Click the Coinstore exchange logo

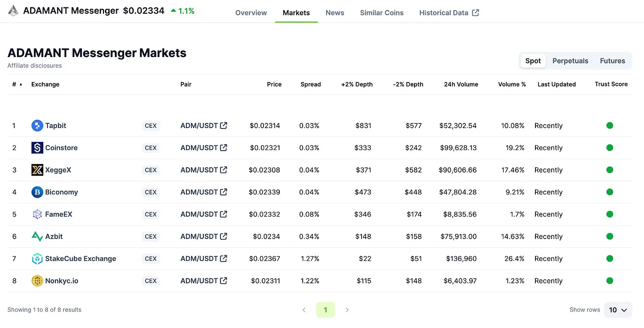[x=37, y=147]
